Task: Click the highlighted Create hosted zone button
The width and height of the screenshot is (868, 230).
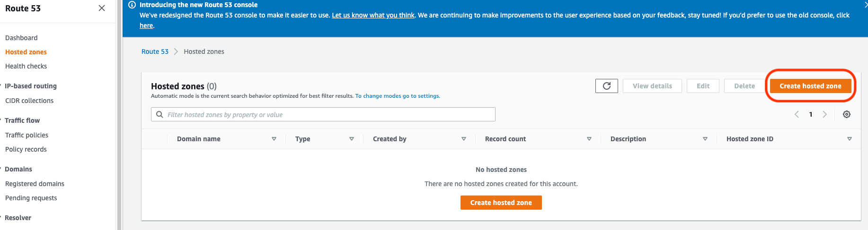Action: (810, 86)
